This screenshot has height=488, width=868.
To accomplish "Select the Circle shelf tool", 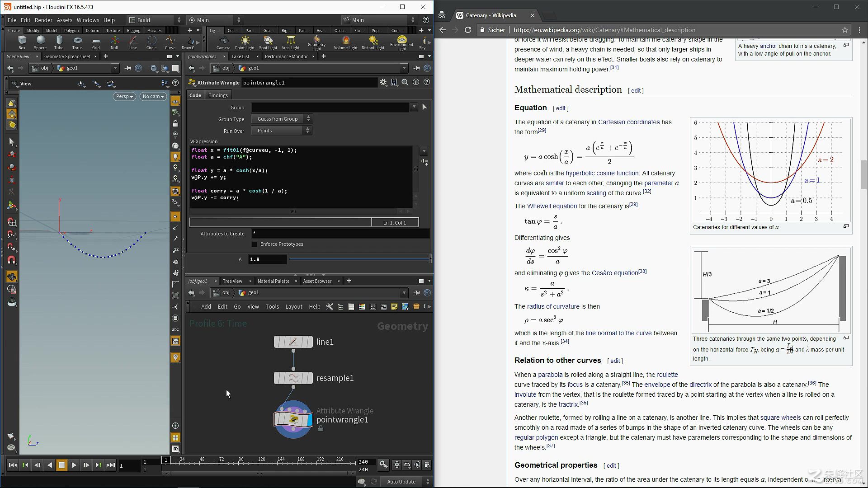I will click(x=151, y=42).
